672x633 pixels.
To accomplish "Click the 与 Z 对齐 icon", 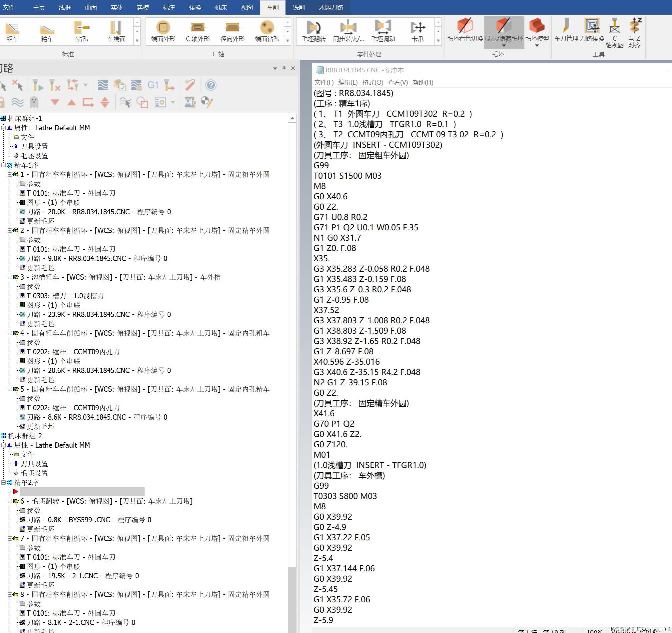I will point(634,33).
